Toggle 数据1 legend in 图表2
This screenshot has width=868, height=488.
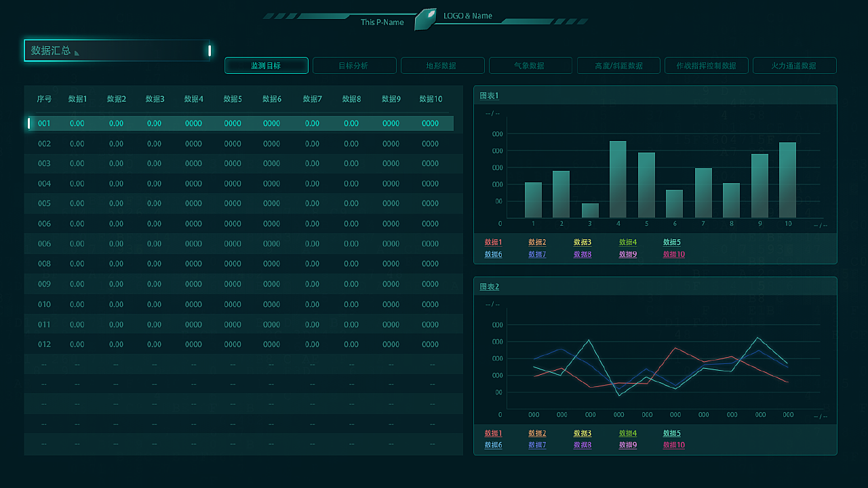coord(493,433)
